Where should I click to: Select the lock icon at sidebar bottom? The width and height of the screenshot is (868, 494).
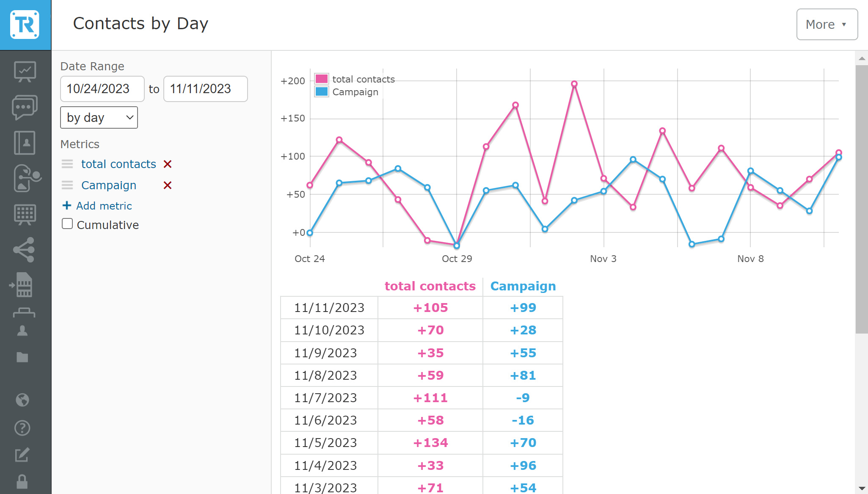coord(22,481)
